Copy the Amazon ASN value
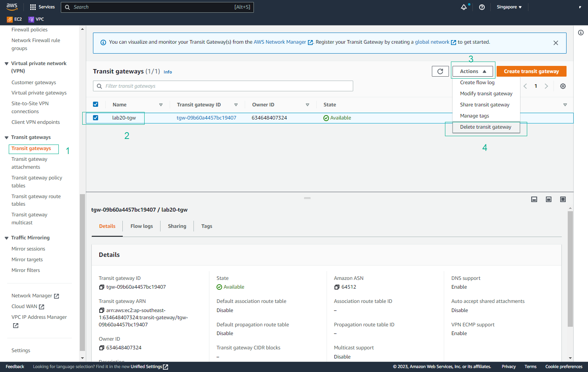 (x=337, y=287)
